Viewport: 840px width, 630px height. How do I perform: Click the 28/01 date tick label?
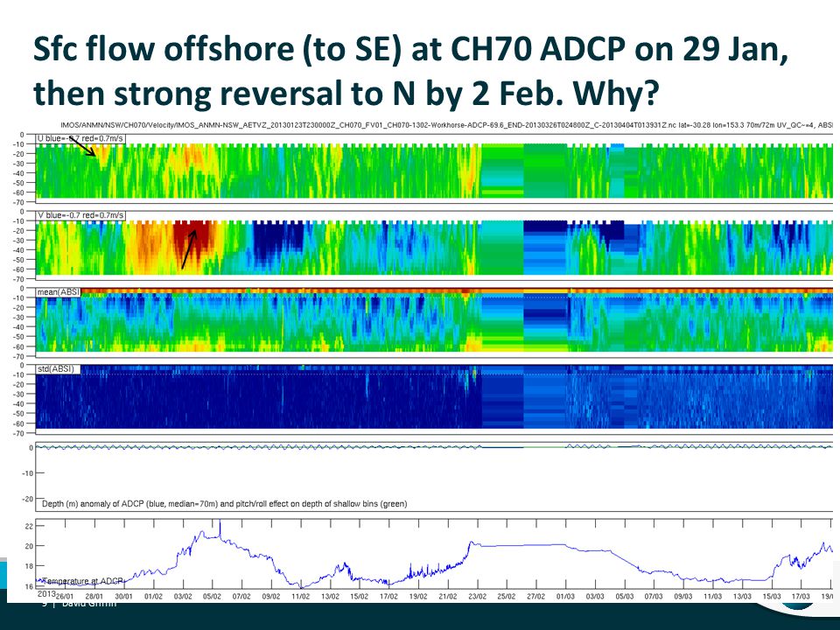click(x=94, y=596)
